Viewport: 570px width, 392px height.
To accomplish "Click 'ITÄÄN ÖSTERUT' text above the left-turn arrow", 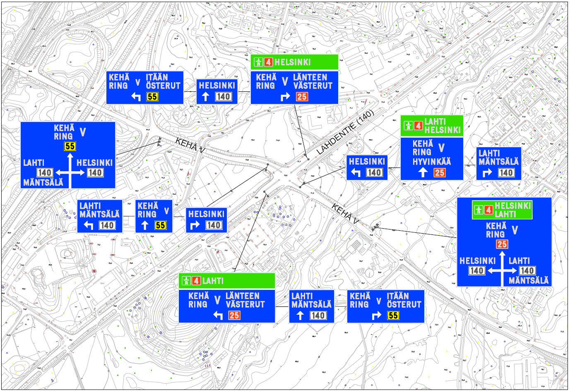I will [163, 81].
